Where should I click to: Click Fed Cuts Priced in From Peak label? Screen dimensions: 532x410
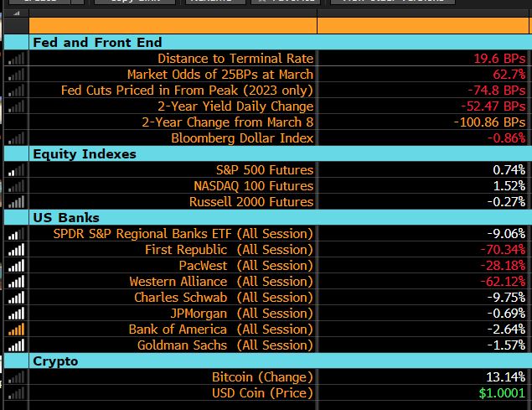(187, 91)
